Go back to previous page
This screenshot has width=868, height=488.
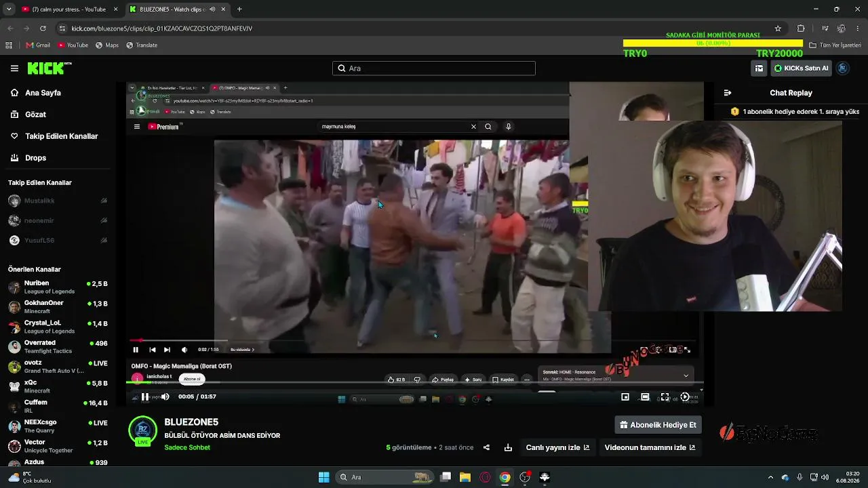tap(10, 28)
